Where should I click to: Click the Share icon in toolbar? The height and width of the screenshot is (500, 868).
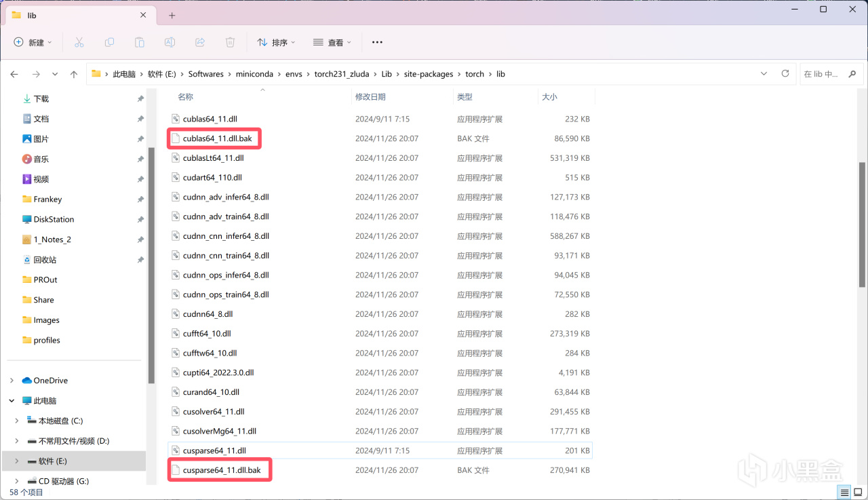[x=200, y=42]
